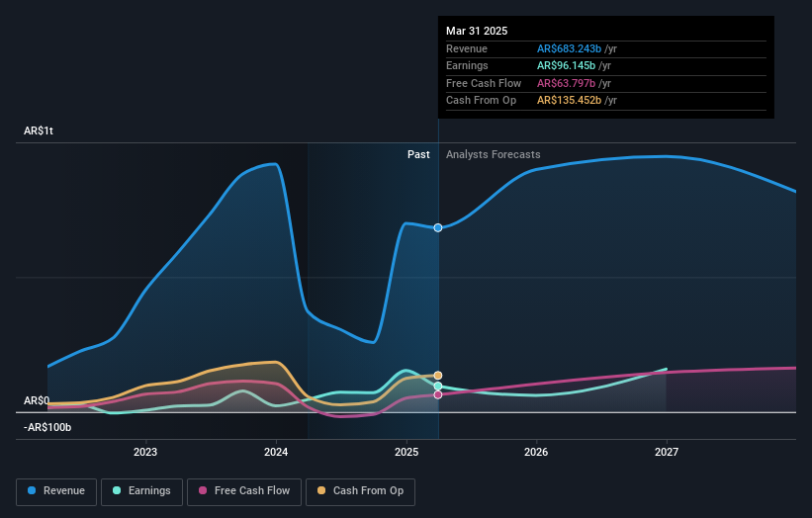Click the Mar 31 2025 tooltip date

click(x=477, y=31)
